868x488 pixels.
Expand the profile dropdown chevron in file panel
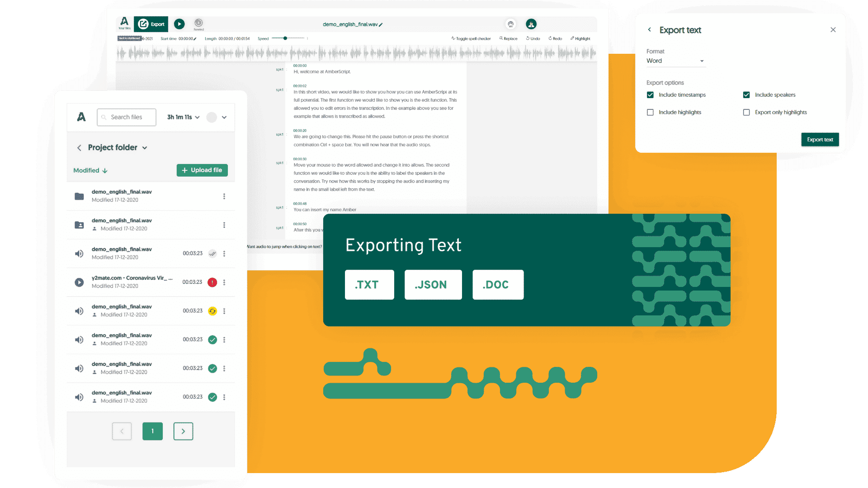click(224, 117)
